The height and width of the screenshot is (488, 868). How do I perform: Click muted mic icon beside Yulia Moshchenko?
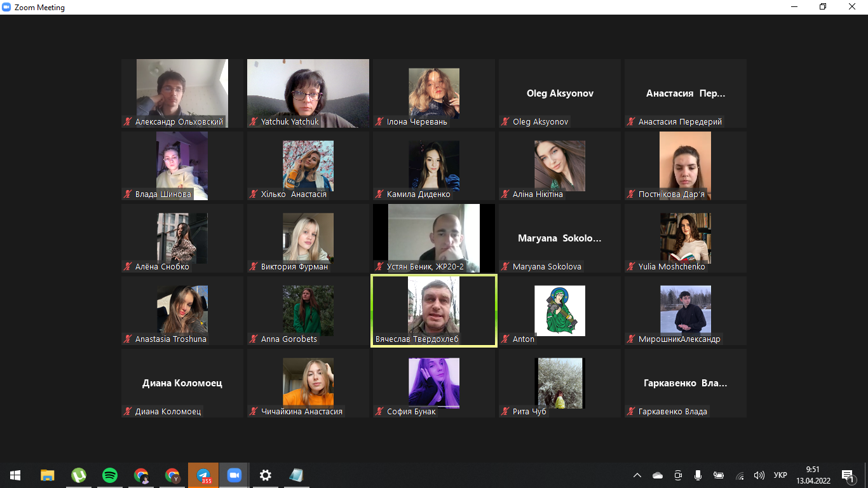631,266
